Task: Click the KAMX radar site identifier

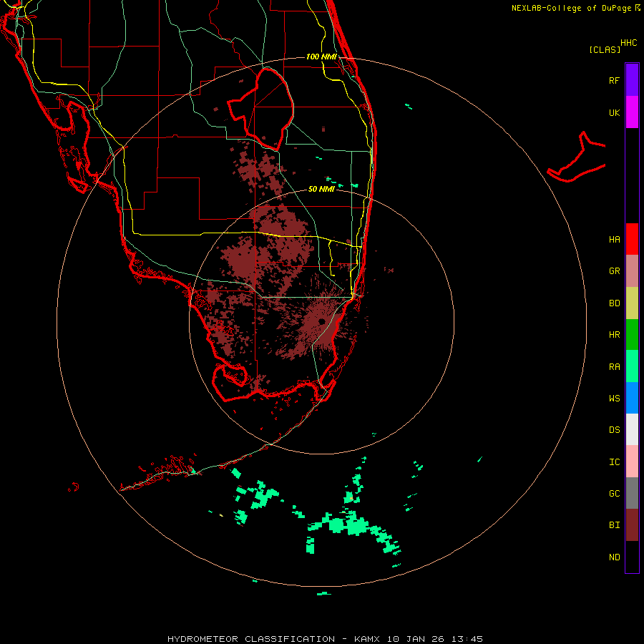Action: 367,639
